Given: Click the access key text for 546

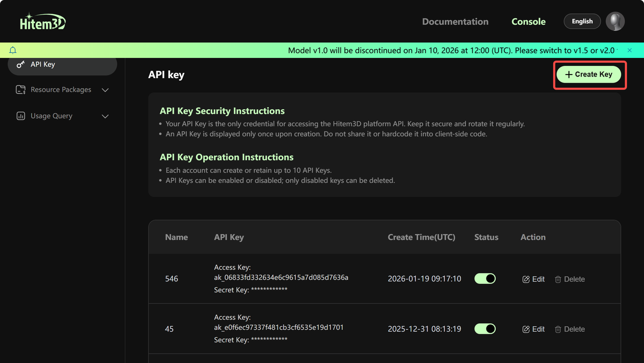Looking at the screenshot, I should pos(281,277).
